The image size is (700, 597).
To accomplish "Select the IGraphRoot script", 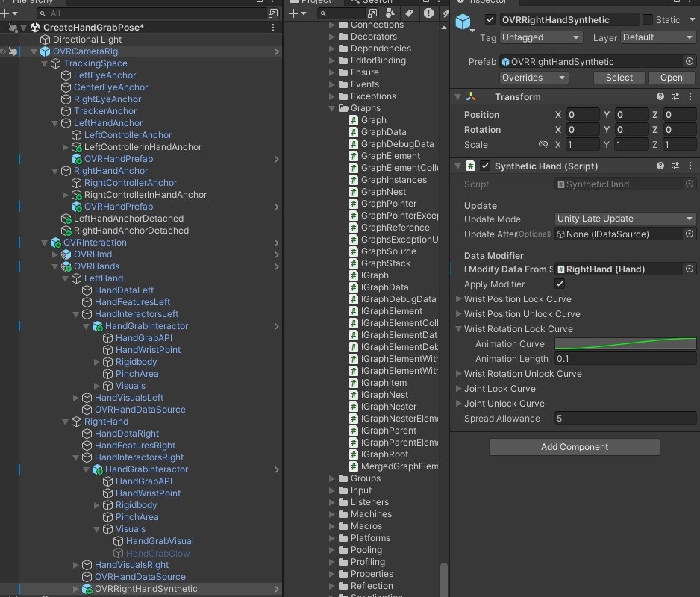I will coord(384,454).
